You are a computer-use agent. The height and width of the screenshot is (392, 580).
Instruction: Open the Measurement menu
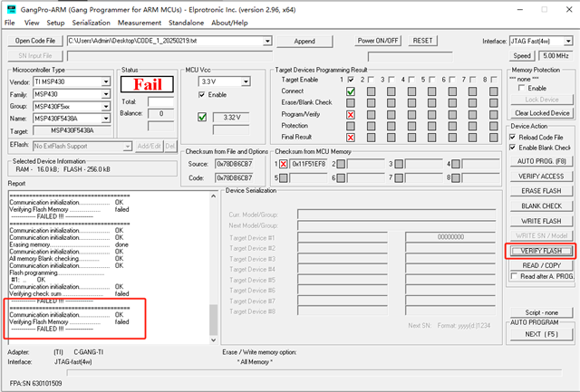coord(140,23)
